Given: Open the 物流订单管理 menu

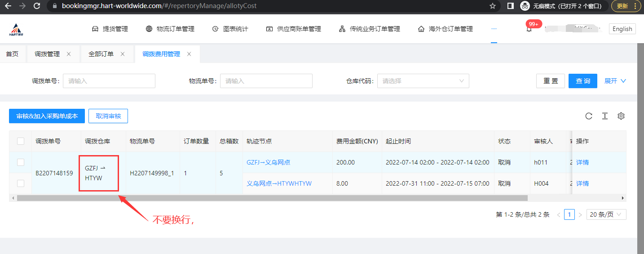Looking at the screenshot, I should (x=170, y=29).
